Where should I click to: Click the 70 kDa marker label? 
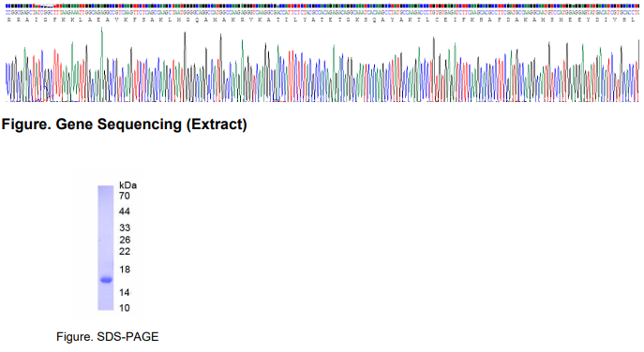pyautogui.click(x=125, y=196)
